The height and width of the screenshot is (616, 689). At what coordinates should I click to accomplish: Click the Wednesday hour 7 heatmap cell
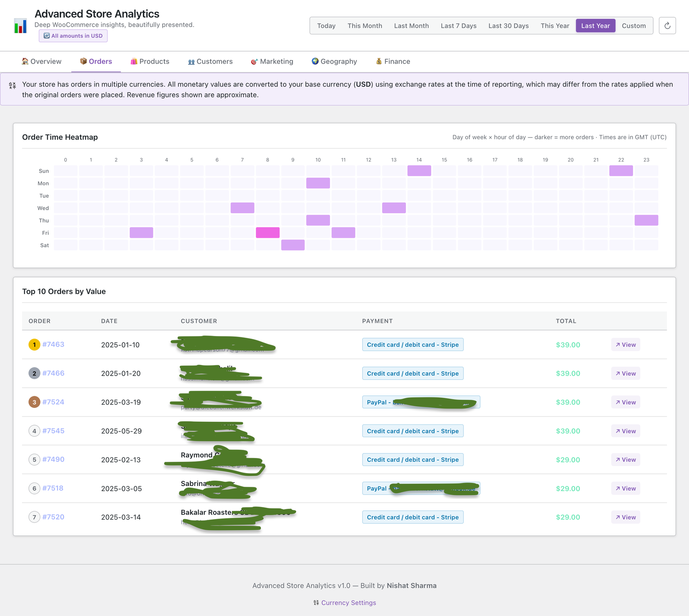pos(242,208)
